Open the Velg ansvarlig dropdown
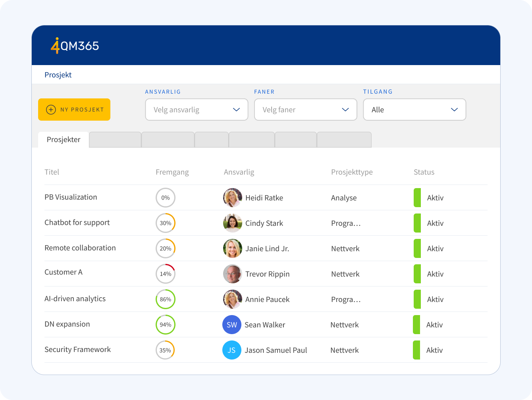The width and height of the screenshot is (532, 400). 197,110
